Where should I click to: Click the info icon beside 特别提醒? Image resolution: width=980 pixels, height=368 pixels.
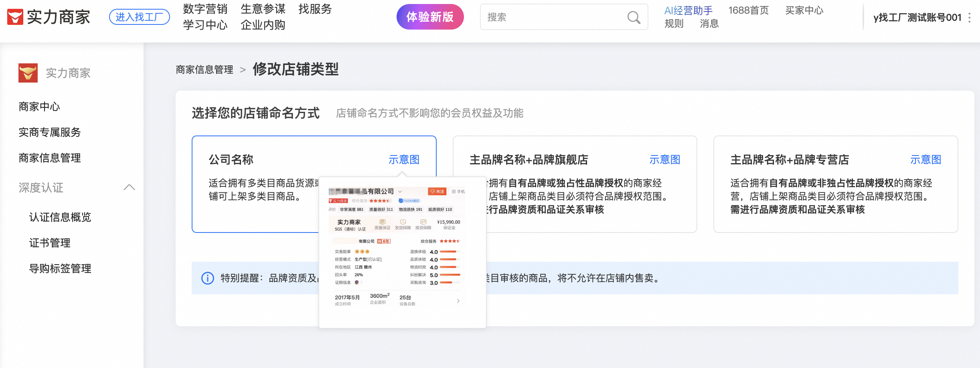pyautogui.click(x=207, y=278)
